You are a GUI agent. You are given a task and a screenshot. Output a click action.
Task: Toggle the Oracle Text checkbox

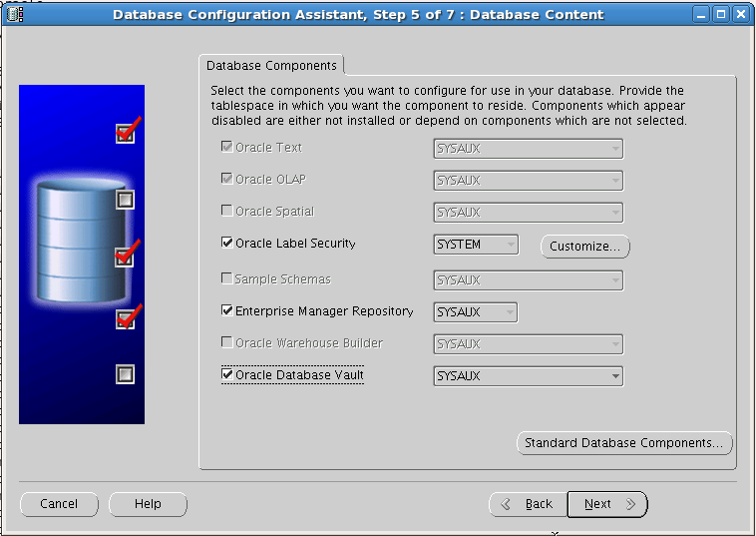[x=226, y=146]
